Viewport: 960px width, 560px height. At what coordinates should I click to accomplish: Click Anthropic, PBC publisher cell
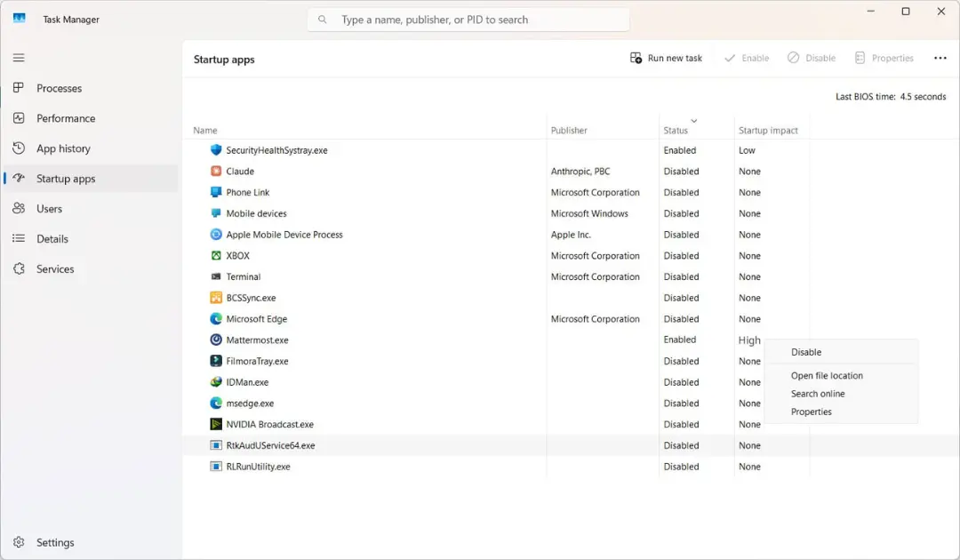click(580, 172)
